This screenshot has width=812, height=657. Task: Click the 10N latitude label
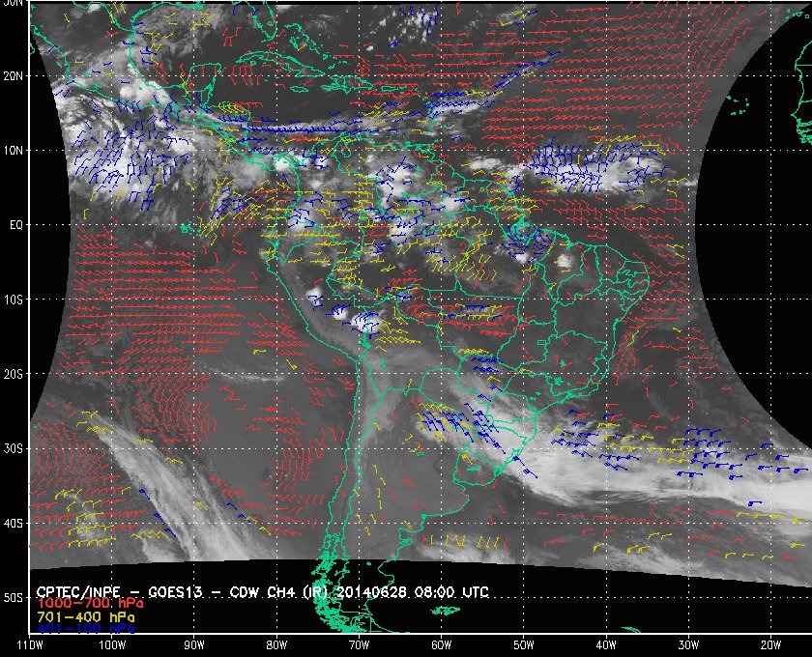[13, 151]
